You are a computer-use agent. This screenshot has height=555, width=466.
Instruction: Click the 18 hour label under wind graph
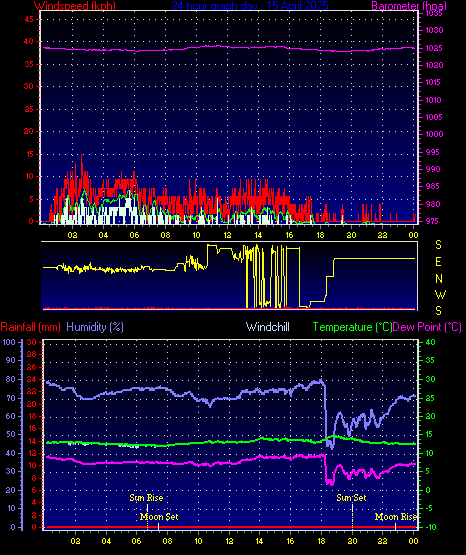[x=320, y=235]
